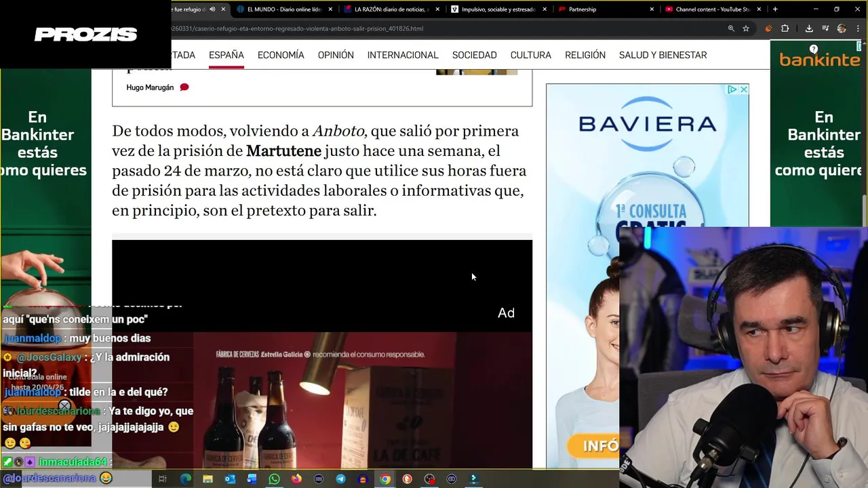Click the Estrella Galicia video ad player

pos(322,354)
